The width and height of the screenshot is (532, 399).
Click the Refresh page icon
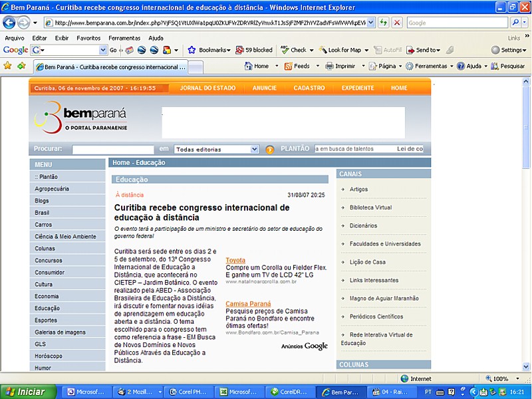point(384,23)
